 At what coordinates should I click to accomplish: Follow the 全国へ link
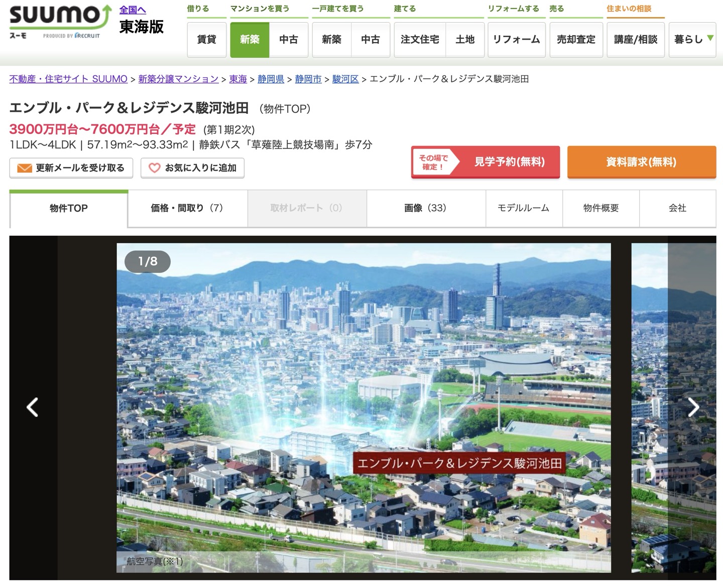click(x=133, y=10)
